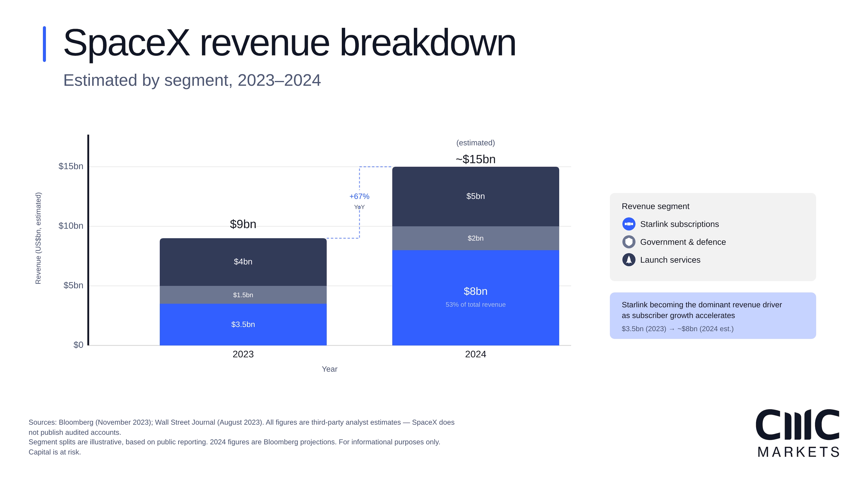Click 'Revenue (US$bn, estimated)' axis title
The width and height of the screenshot is (868, 486).
[x=38, y=238]
